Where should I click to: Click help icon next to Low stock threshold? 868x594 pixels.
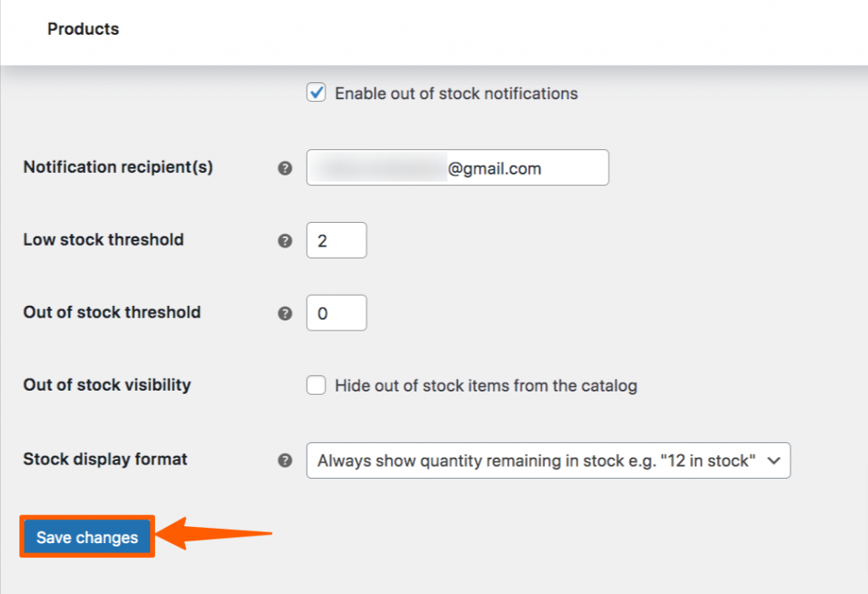285,241
